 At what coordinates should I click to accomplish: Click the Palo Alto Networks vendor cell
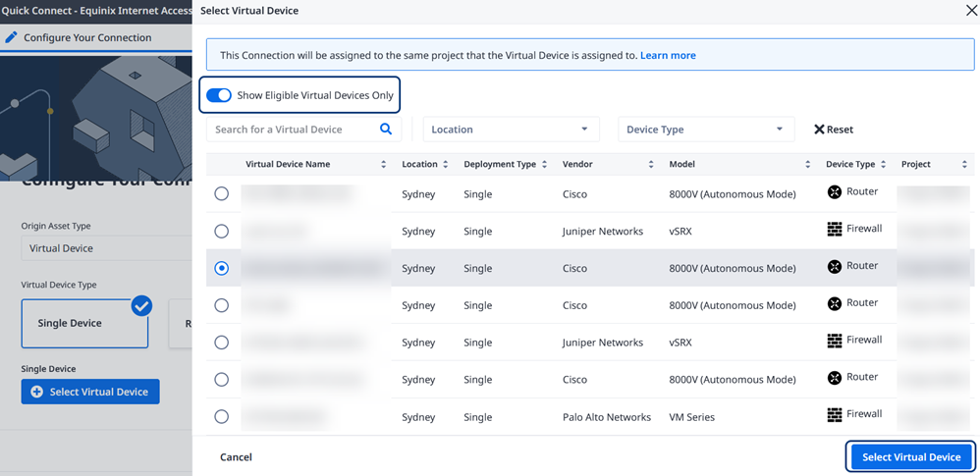pos(606,417)
